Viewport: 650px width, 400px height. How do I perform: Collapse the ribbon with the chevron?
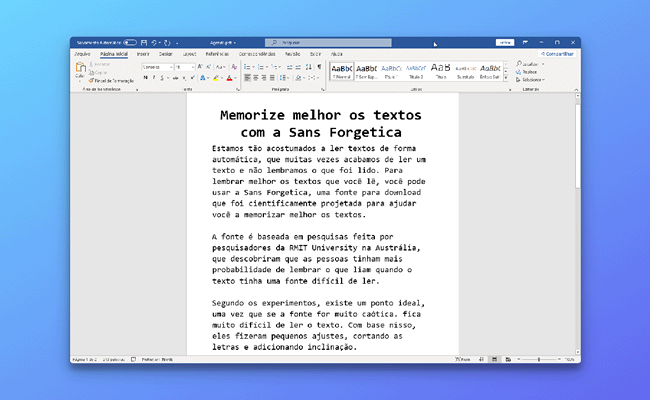[576, 90]
